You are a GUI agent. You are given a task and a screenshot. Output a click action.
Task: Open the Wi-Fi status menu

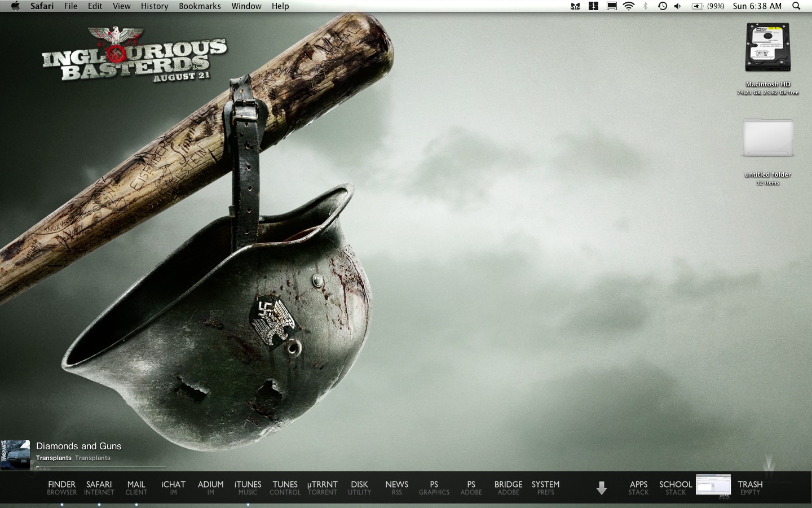click(x=629, y=6)
